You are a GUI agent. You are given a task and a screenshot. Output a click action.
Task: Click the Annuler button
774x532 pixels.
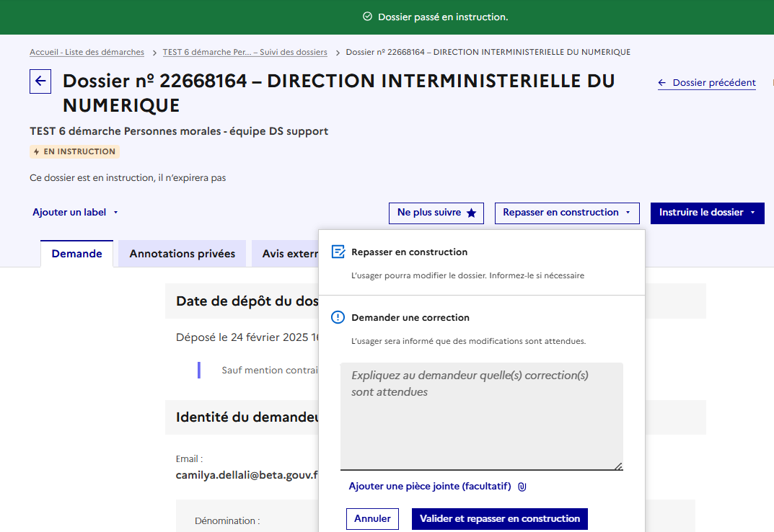coord(372,518)
